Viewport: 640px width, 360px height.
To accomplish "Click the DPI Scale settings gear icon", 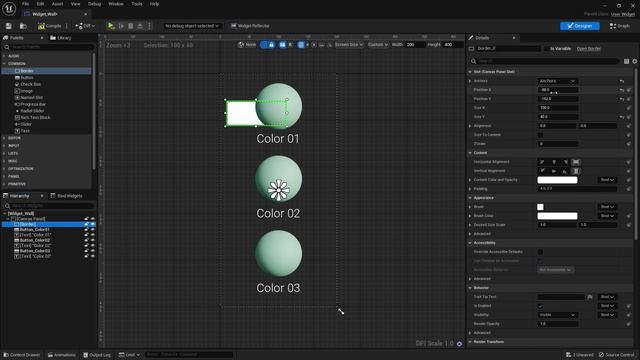I will click(459, 344).
